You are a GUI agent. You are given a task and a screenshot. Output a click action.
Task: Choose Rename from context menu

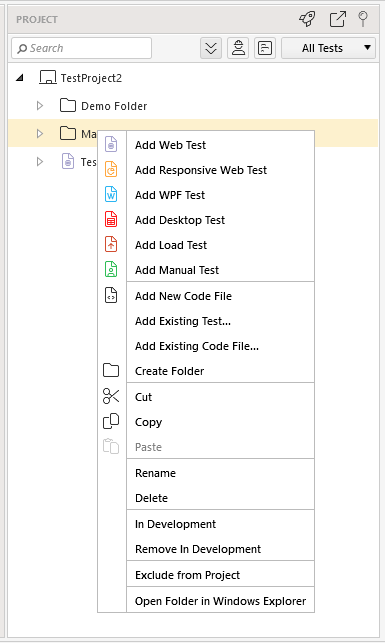(x=220, y=473)
